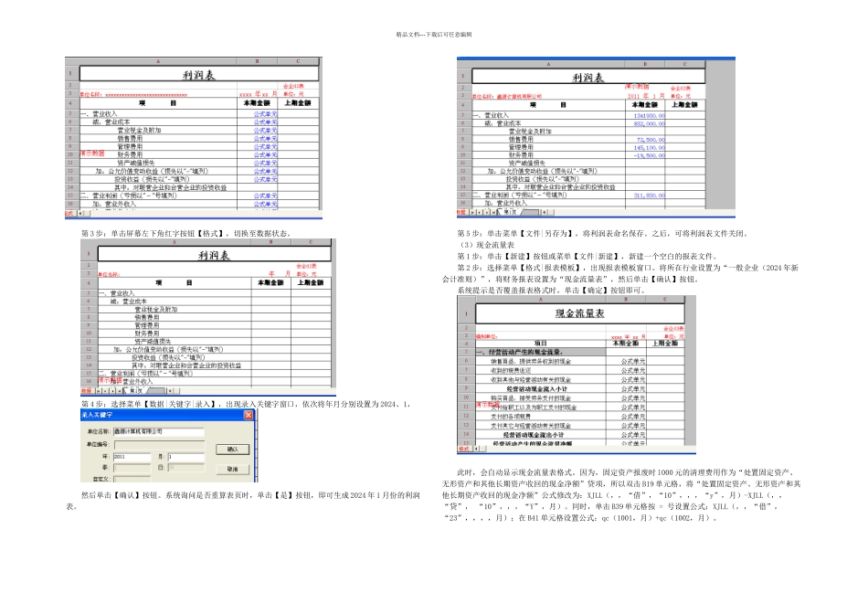Click the 确认 button in keyword dialog
Image resolution: width=868 pixels, height=614 pixels.
[232, 449]
